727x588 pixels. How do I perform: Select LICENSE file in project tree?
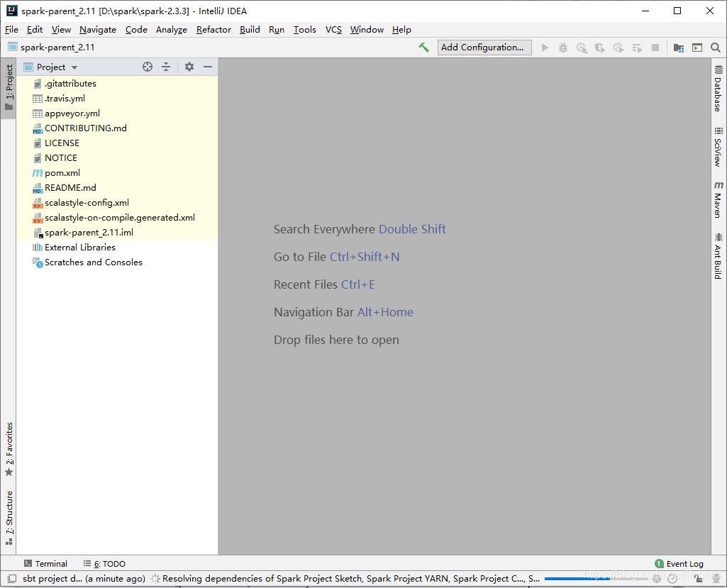coord(117,143)
